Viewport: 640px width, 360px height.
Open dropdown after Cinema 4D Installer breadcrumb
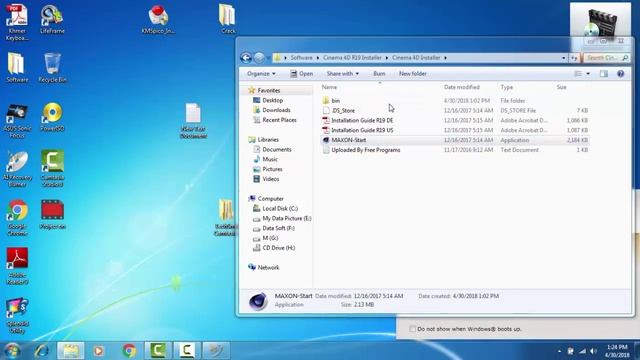point(445,58)
